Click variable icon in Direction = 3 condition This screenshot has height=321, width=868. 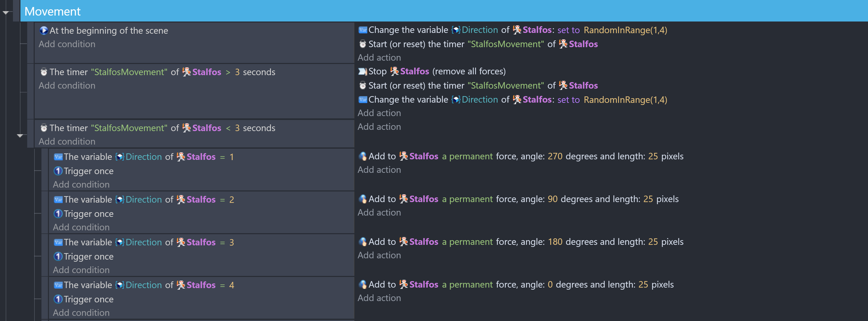click(58, 242)
